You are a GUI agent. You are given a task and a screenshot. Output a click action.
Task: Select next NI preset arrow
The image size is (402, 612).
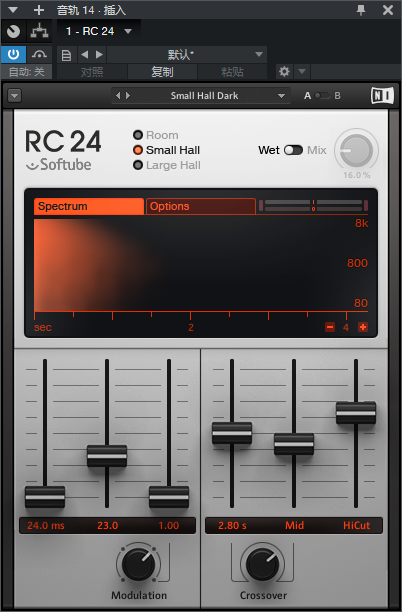(x=128, y=96)
